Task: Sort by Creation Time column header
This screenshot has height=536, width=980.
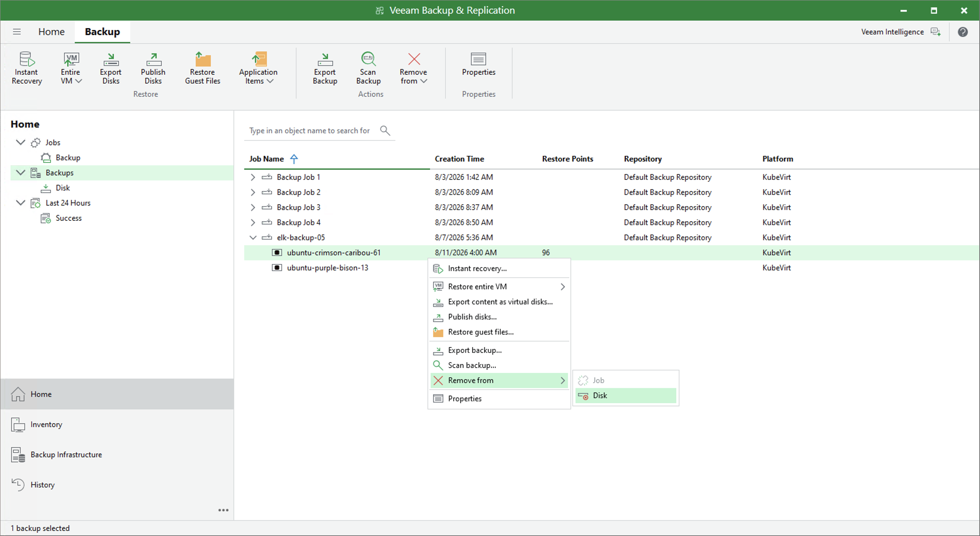Action: pos(459,159)
